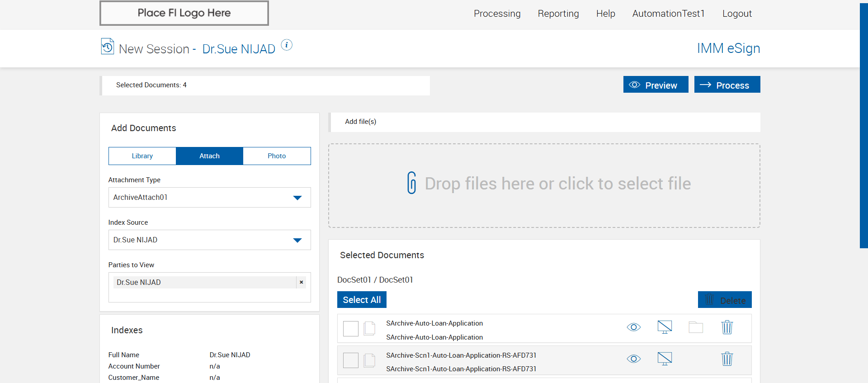
Task: Expand the Attachment Type dropdown
Action: pyautogui.click(x=210, y=198)
